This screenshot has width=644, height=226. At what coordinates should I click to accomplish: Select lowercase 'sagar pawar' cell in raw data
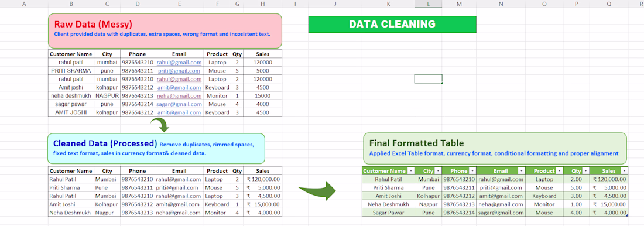point(71,104)
